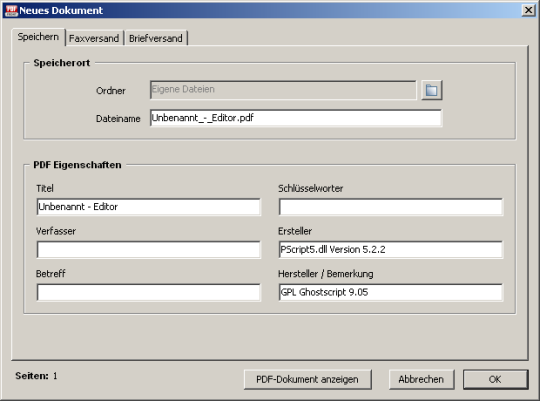The width and height of the screenshot is (540, 401).
Task: Focus the empty Schlüsselwörter field
Action: click(x=391, y=207)
